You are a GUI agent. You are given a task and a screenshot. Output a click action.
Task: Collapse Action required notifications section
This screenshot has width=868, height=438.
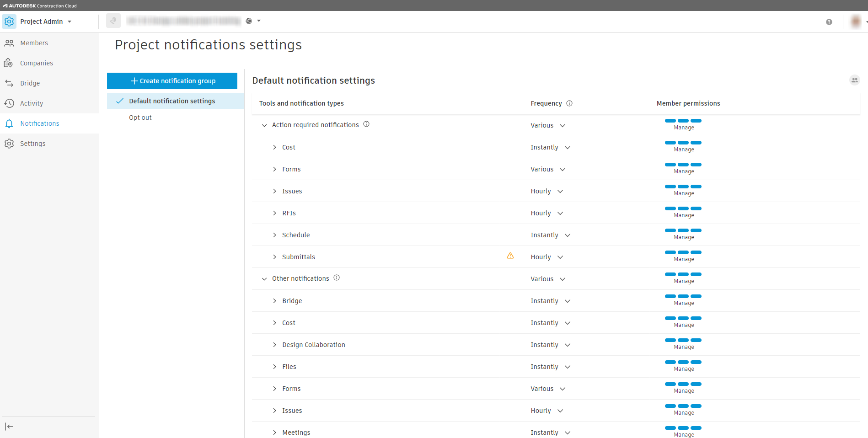tap(264, 125)
